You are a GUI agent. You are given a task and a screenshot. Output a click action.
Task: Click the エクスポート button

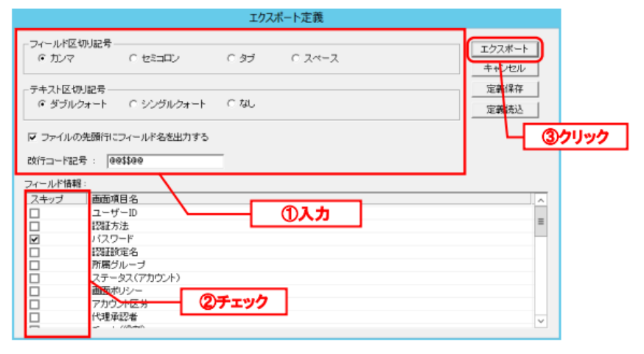click(x=504, y=49)
